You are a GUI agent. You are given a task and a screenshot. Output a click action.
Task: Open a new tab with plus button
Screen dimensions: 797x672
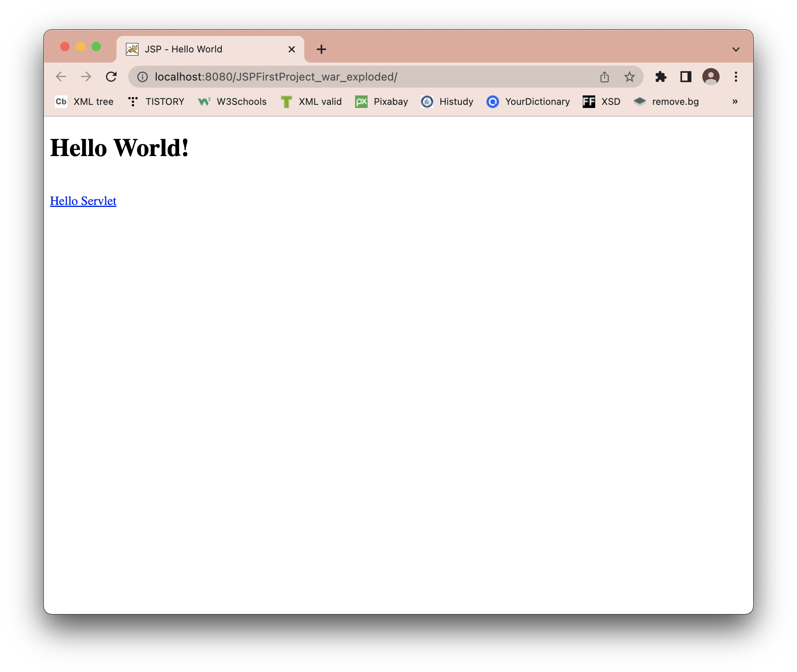[x=321, y=49]
